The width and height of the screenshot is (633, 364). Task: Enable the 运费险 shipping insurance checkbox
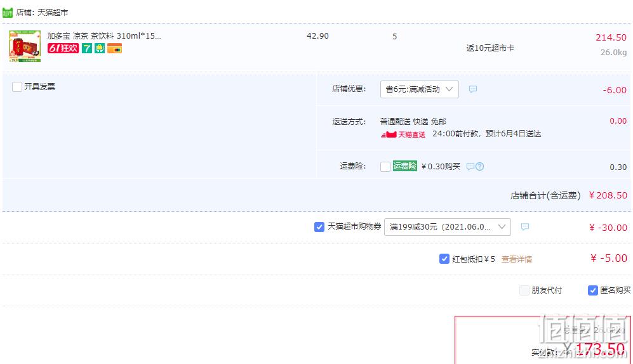click(x=385, y=167)
